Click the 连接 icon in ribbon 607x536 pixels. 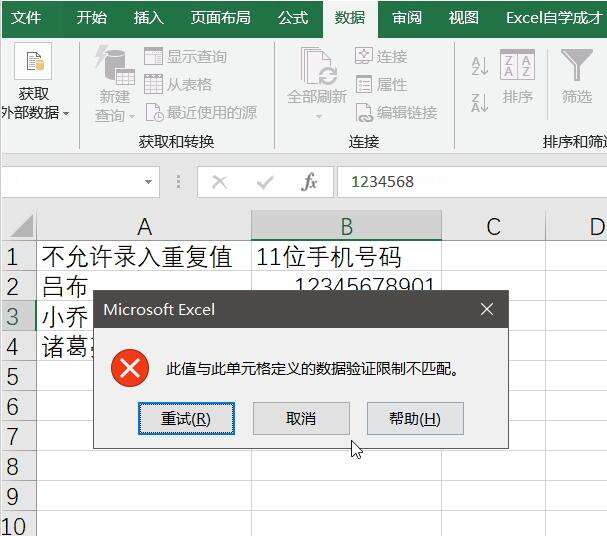[364, 57]
